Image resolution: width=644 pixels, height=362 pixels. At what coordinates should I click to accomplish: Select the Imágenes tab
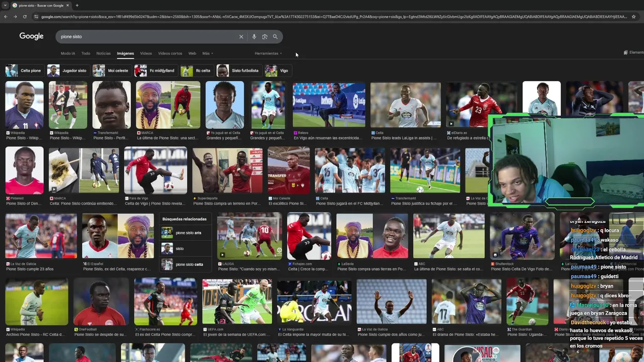(125, 53)
